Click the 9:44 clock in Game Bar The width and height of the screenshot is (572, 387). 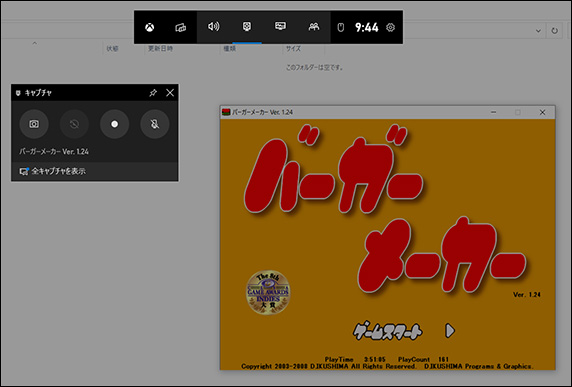click(x=367, y=27)
